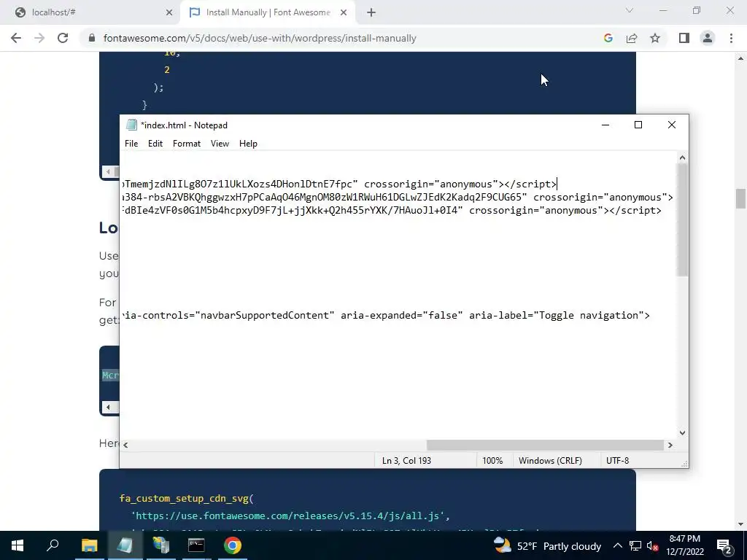Click "Windows (CRLF)" status bar entry
The width and height of the screenshot is (747, 560).
550,461
